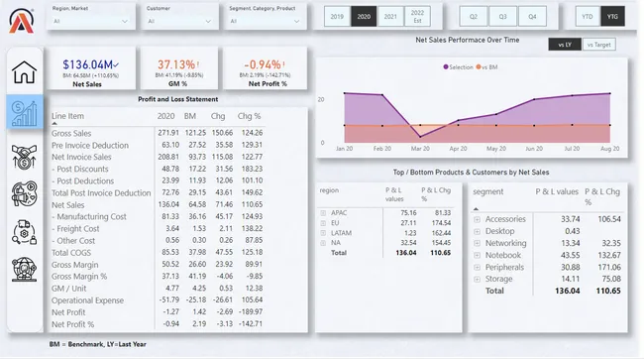Click the segment column sort arrow
The height and width of the screenshot is (359, 644).
(x=476, y=209)
